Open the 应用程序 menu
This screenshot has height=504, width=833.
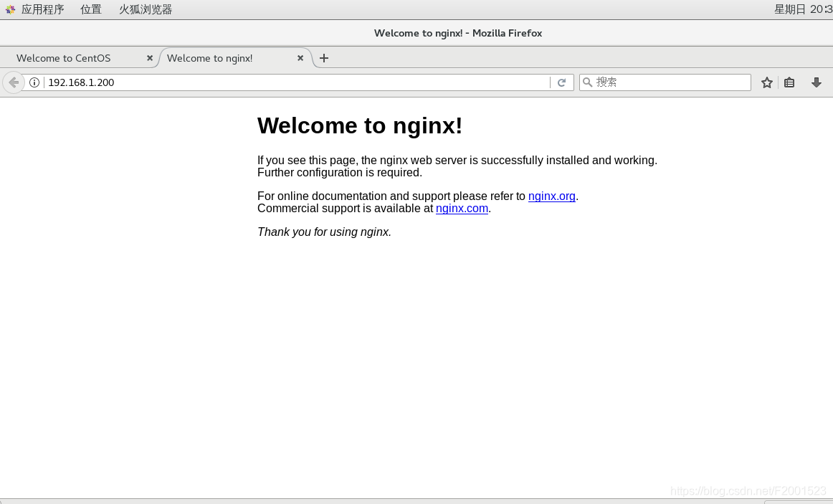click(42, 9)
